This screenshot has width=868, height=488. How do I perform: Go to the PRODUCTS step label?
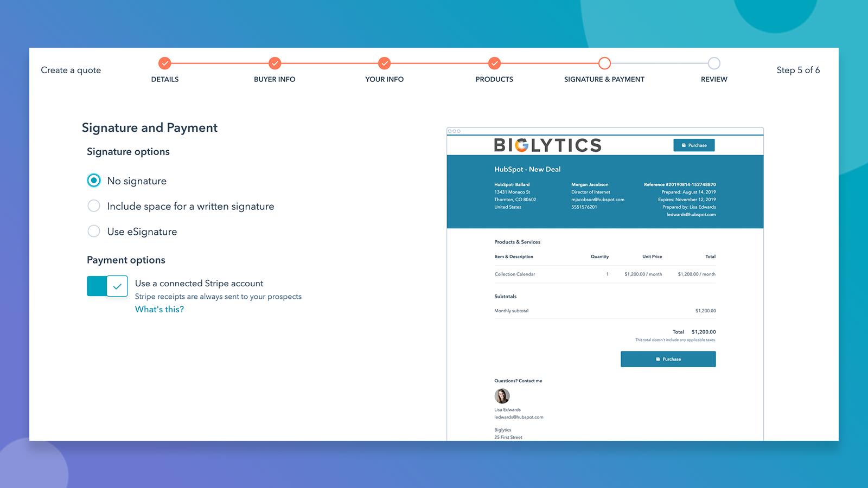coord(494,79)
